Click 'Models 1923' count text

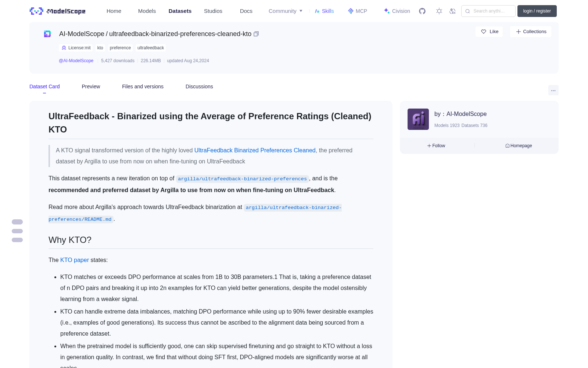click(x=447, y=125)
